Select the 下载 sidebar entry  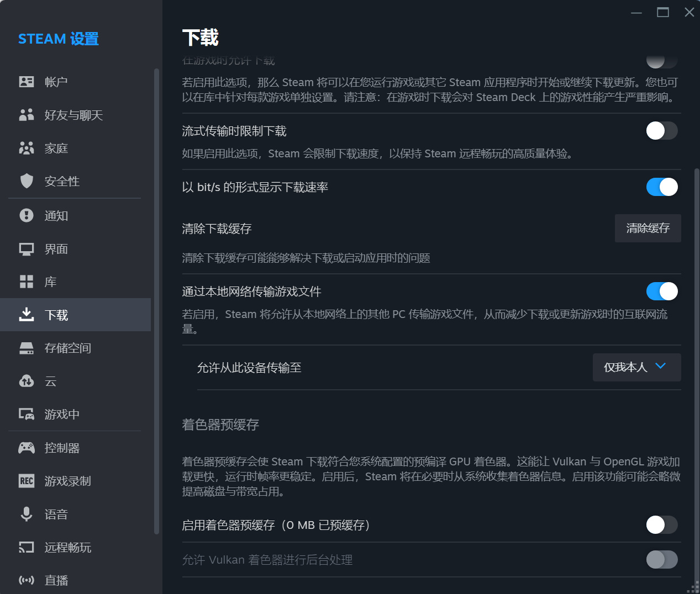pyautogui.click(x=75, y=315)
